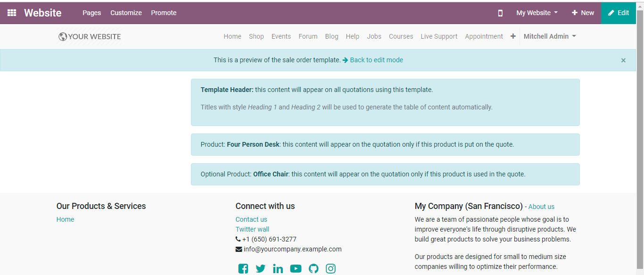Open the LinkedIn social icon
Image resolution: width=644 pixels, height=275 pixels.
tap(278, 269)
